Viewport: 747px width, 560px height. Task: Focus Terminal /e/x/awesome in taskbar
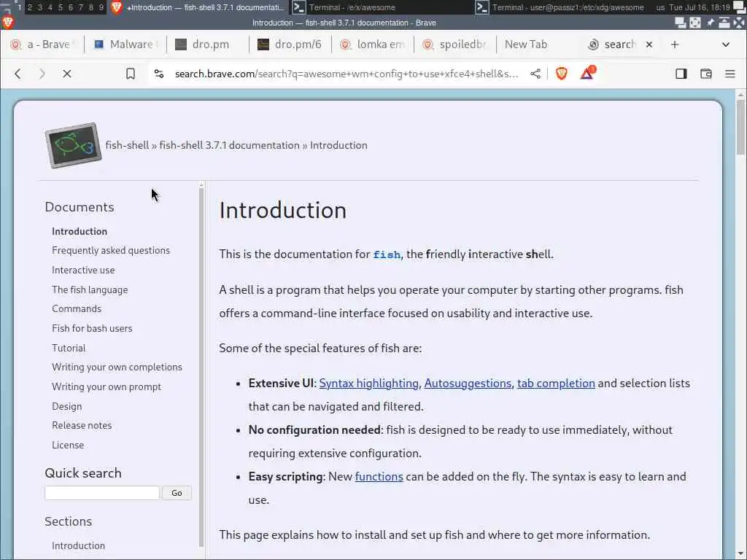pyautogui.click(x=381, y=7)
